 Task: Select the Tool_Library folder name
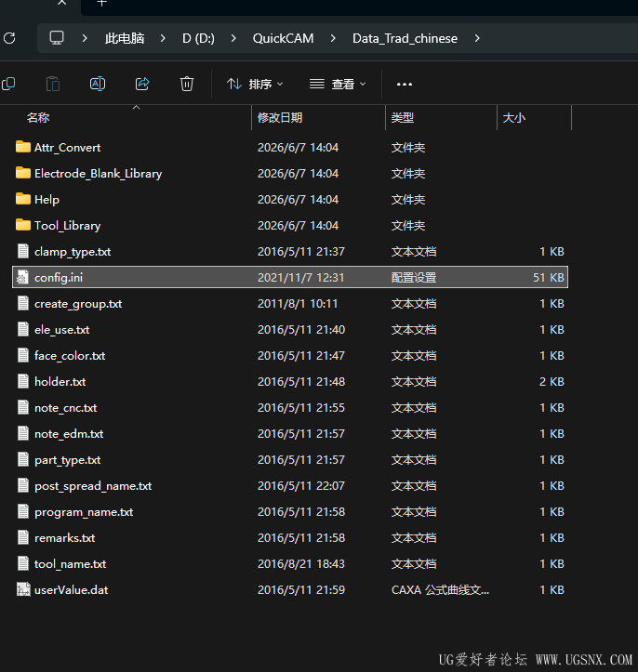[67, 226]
